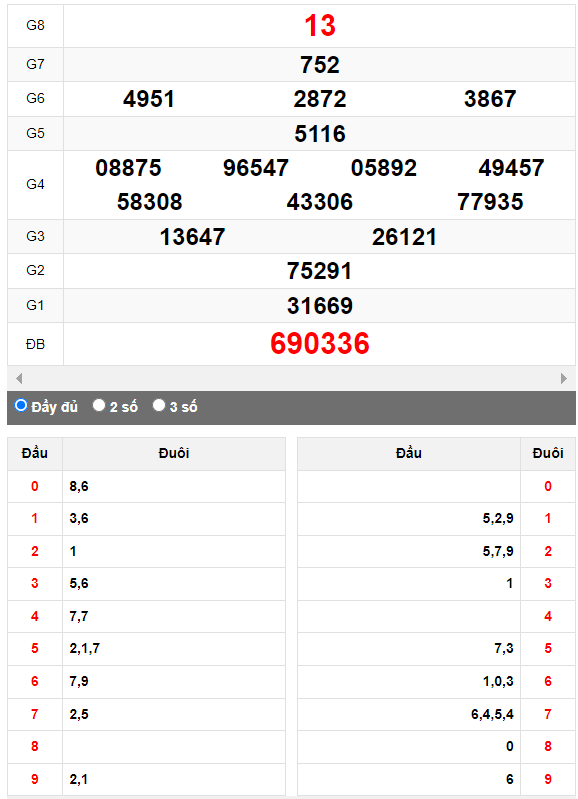578x799 pixels.
Task: Click red head digit 5 in left table
Action: (35, 648)
